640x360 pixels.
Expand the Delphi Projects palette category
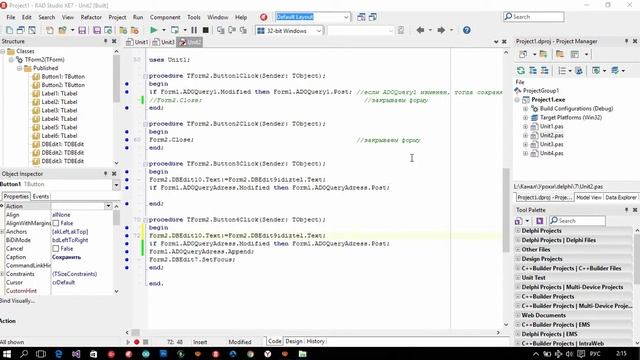click(518, 231)
